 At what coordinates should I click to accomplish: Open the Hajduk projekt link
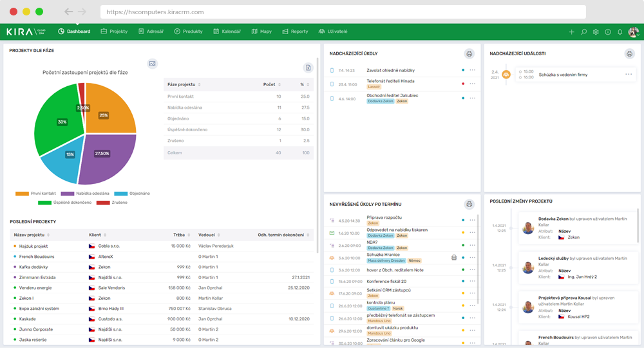point(33,246)
